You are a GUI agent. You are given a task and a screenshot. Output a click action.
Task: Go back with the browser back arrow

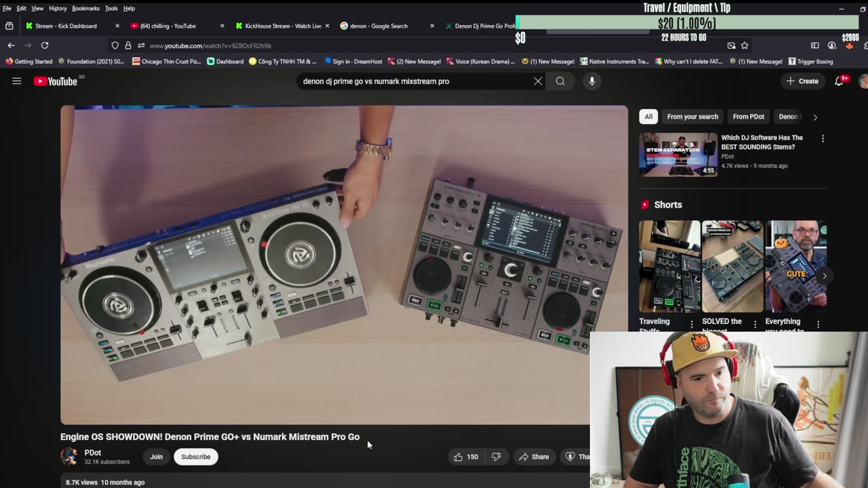tap(11, 45)
